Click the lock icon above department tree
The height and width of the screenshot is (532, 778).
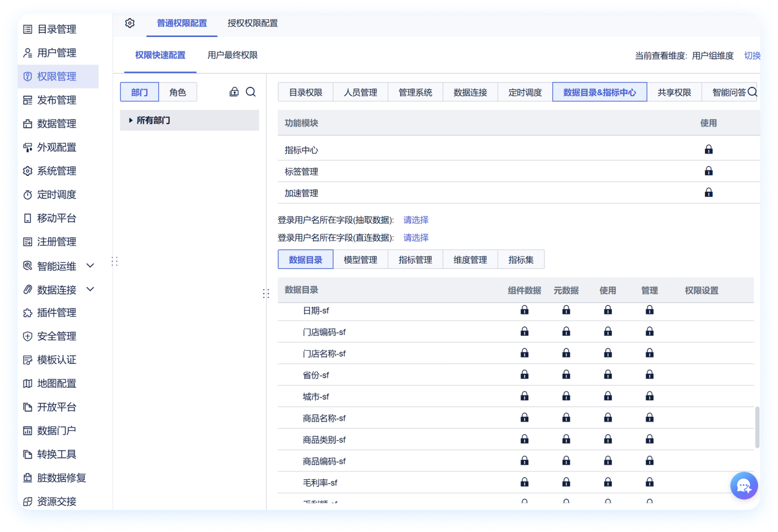click(x=234, y=92)
